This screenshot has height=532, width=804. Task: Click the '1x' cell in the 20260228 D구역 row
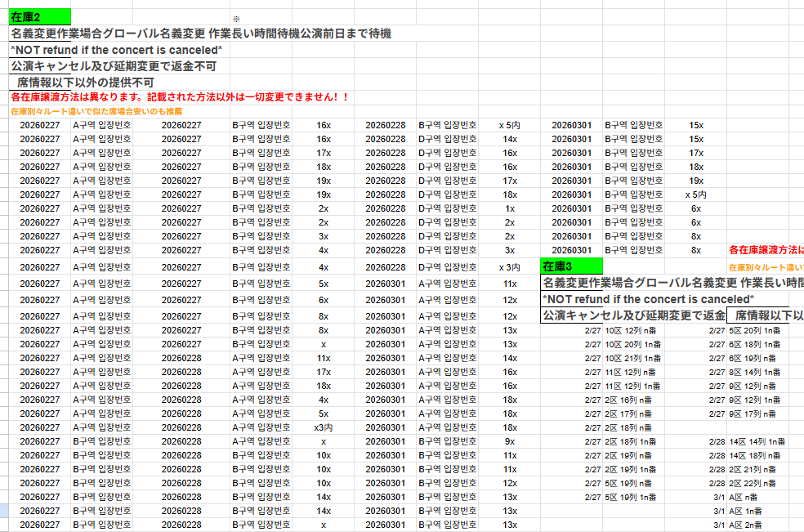[510, 209]
